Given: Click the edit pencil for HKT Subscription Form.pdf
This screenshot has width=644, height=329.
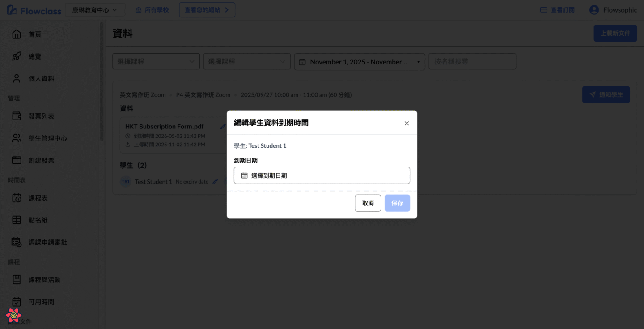Looking at the screenshot, I should [223, 127].
